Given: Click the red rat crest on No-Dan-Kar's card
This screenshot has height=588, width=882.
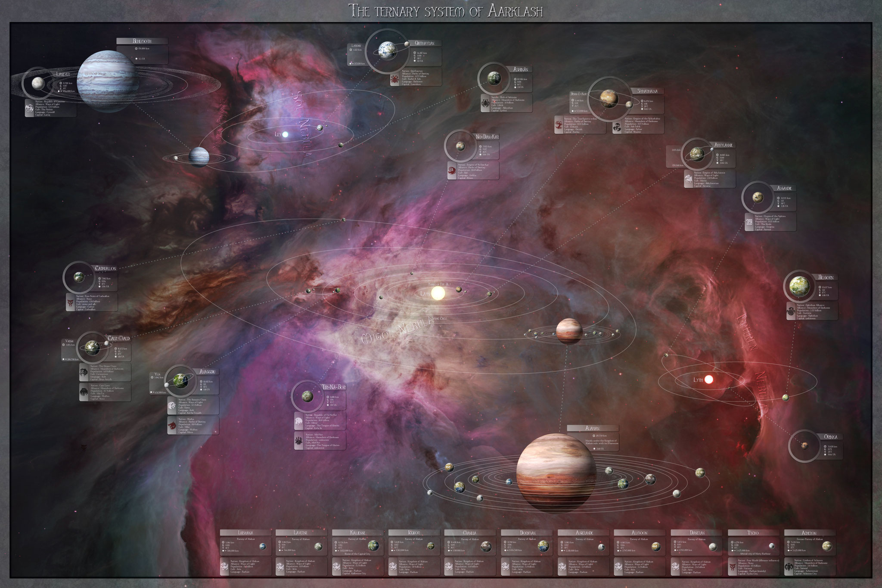Looking at the screenshot, I should coord(451,171).
